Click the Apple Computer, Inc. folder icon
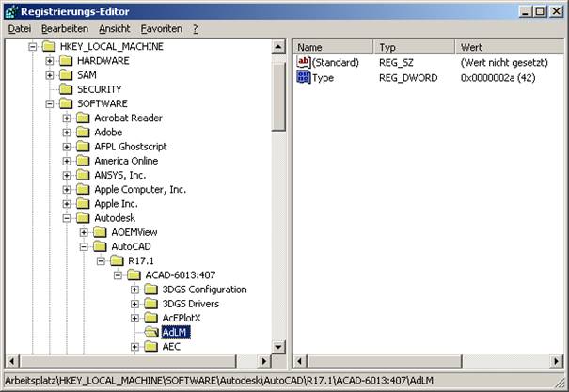The width and height of the screenshot is (569, 392). click(83, 189)
